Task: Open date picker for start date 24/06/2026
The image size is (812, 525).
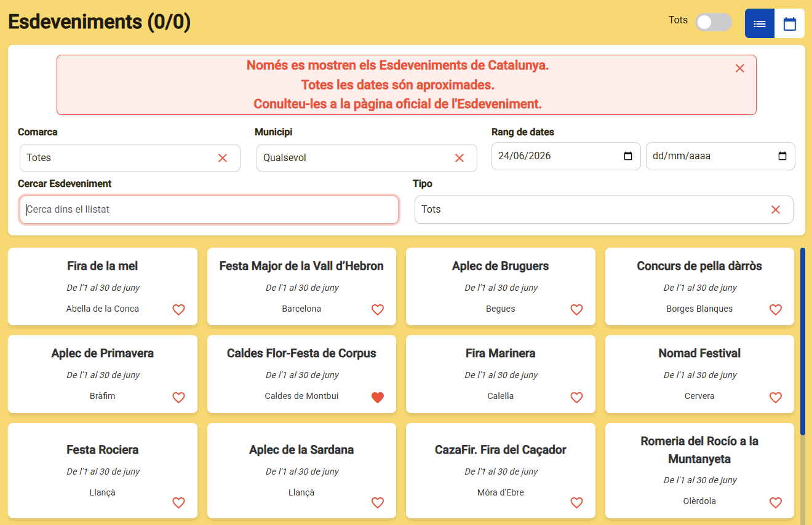Action: 628,156
